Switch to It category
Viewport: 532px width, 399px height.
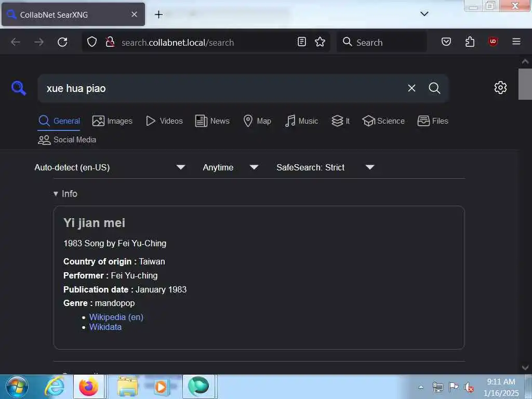340,121
